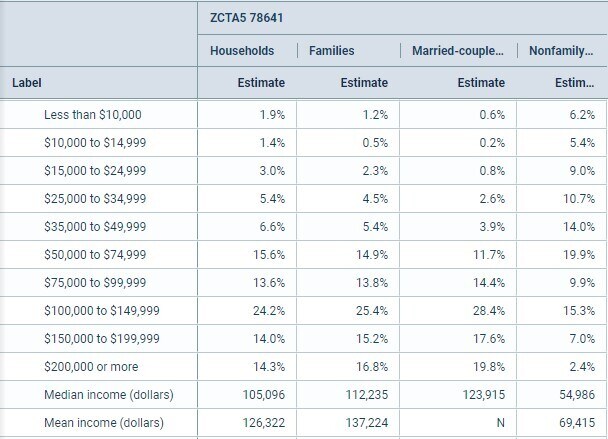608x439 pixels.
Task: Click the Label column header
Action: tap(26, 83)
